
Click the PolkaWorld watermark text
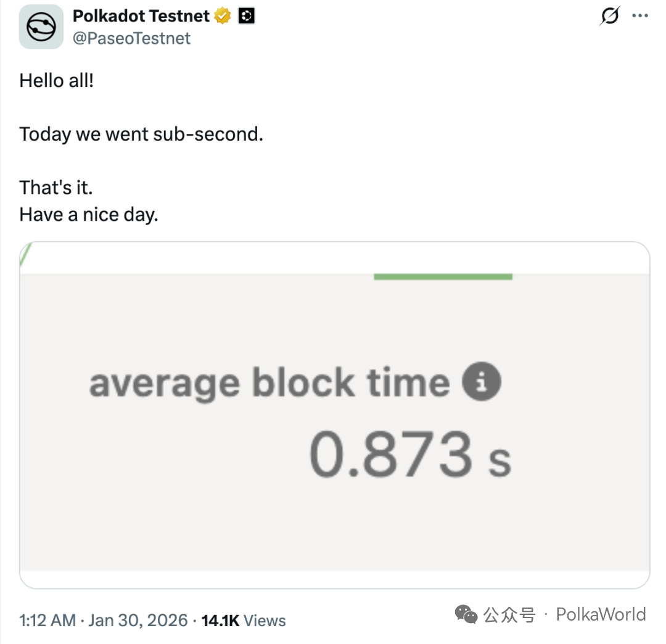coord(601,614)
